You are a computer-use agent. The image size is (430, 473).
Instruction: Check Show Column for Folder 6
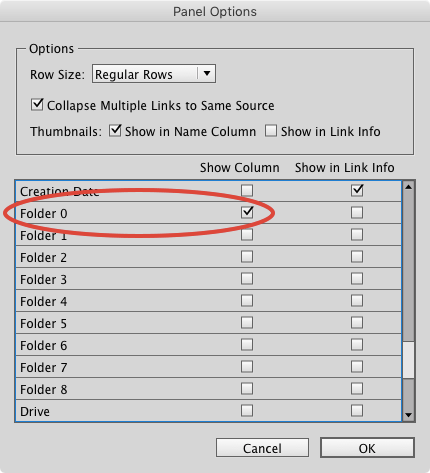pyautogui.click(x=247, y=344)
